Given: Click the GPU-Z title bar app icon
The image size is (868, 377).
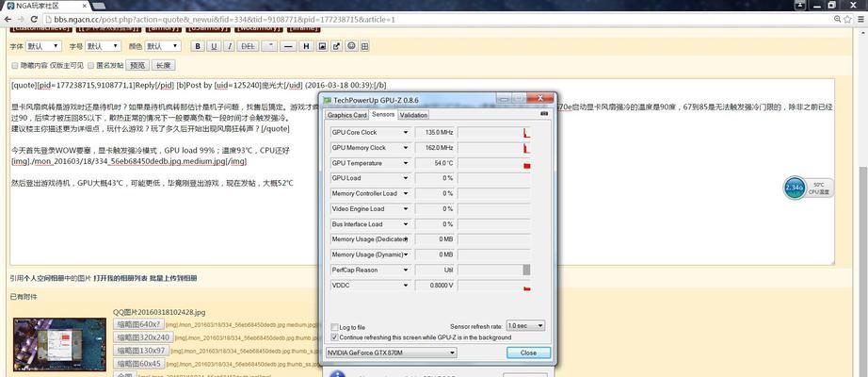Looking at the screenshot, I should (x=328, y=100).
